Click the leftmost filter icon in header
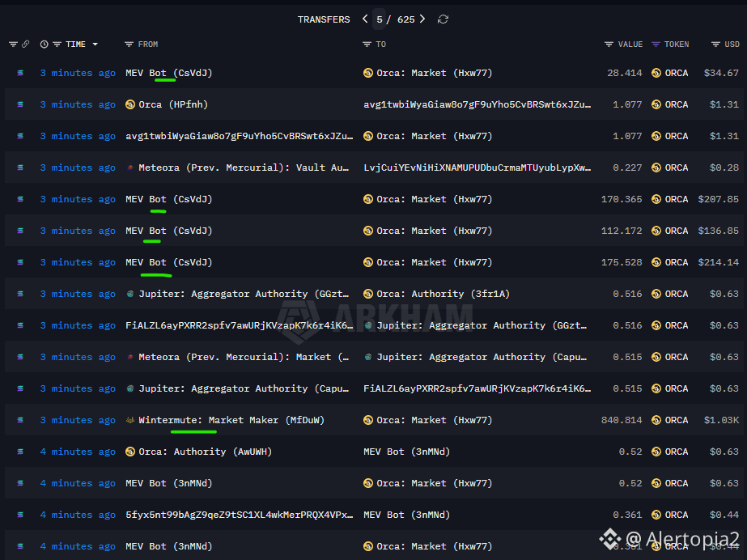 (x=13, y=45)
